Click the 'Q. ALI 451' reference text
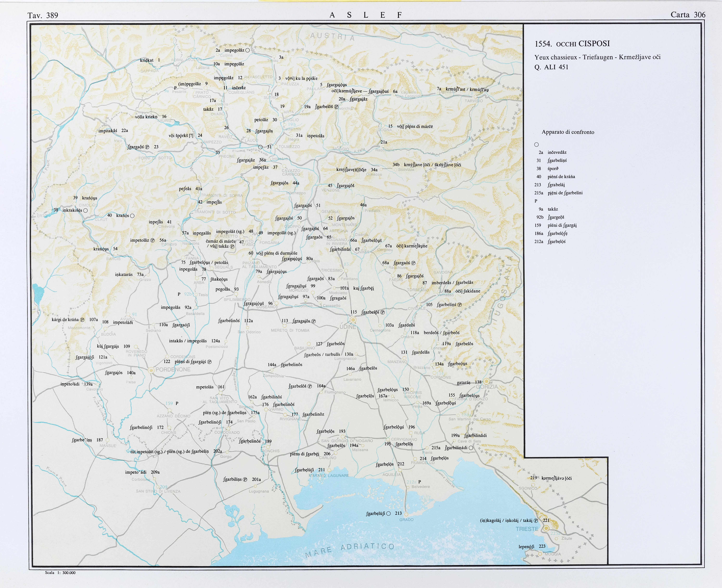The width and height of the screenshot is (722, 588). click(551, 67)
